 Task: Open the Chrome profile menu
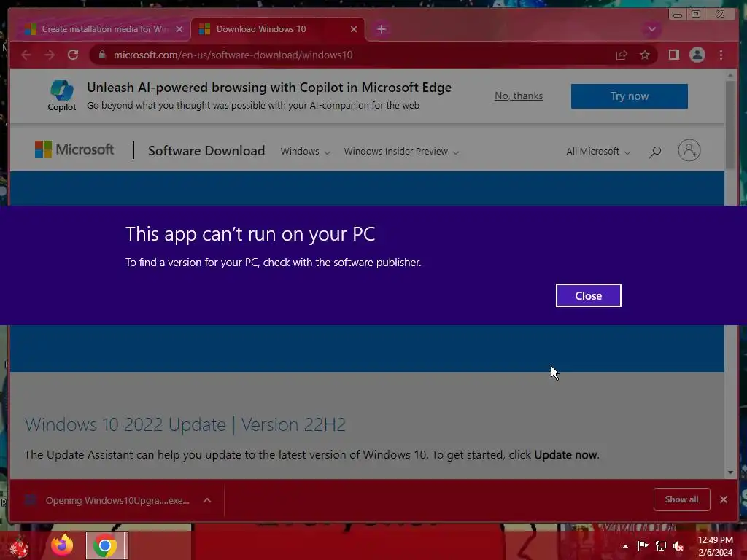[697, 55]
